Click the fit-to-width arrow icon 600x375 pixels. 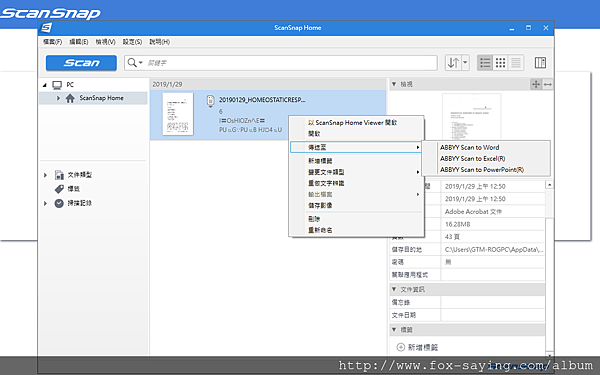[x=548, y=85]
